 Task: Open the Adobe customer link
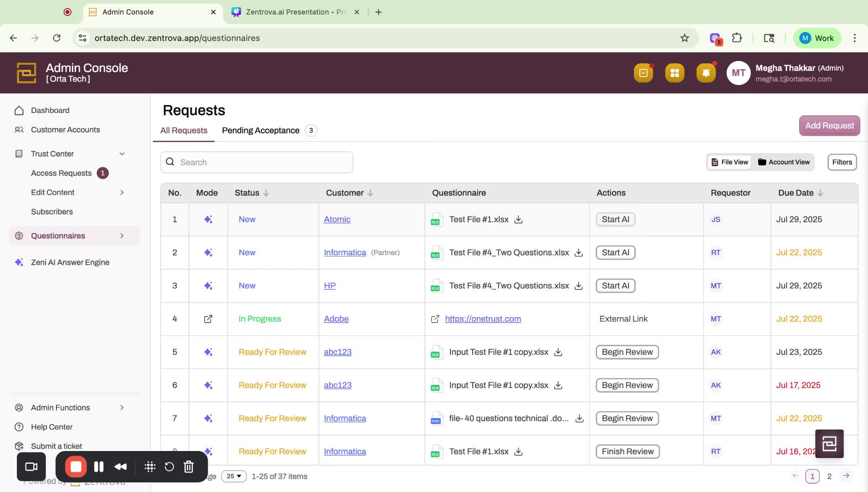(336, 319)
